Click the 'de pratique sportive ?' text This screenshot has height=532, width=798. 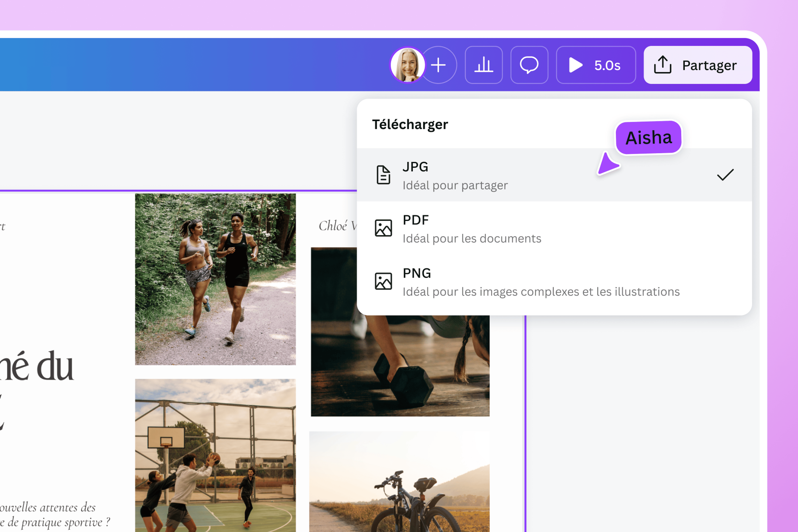(59, 522)
